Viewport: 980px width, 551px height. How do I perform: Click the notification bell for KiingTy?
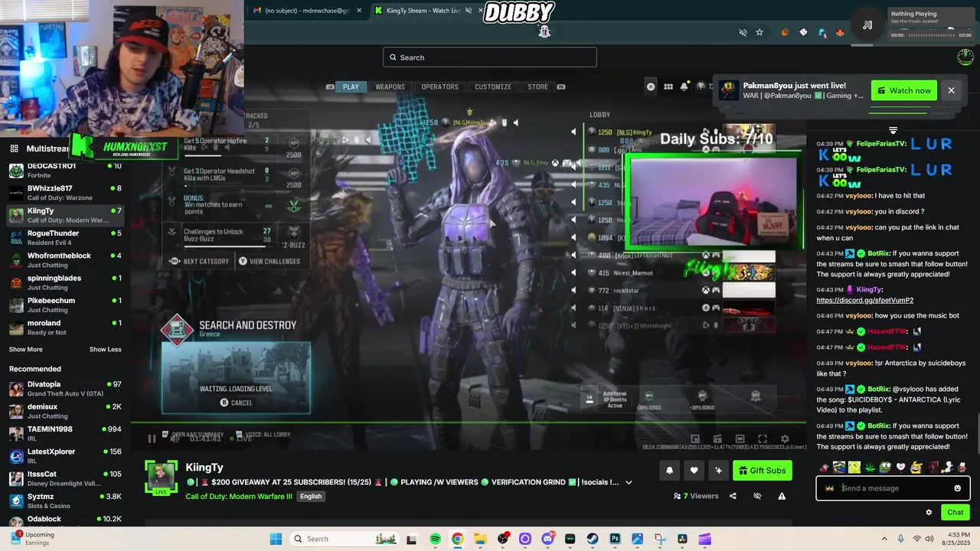click(x=669, y=471)
